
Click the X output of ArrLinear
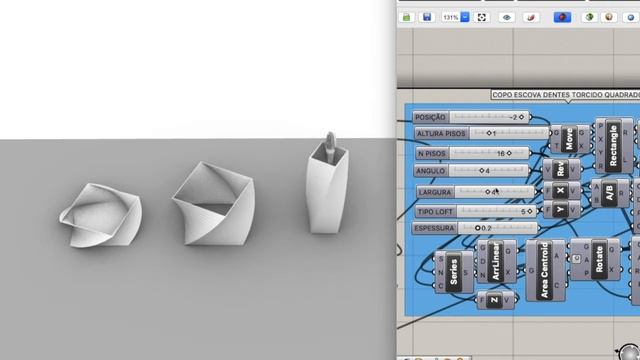point(508,272)
